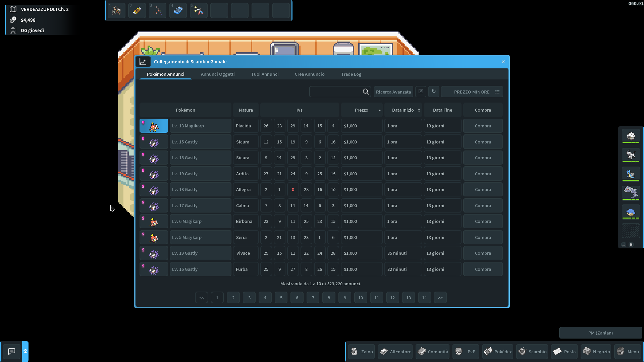
Task: Click the empty sixth party slot
Action: tap(631, 231)
